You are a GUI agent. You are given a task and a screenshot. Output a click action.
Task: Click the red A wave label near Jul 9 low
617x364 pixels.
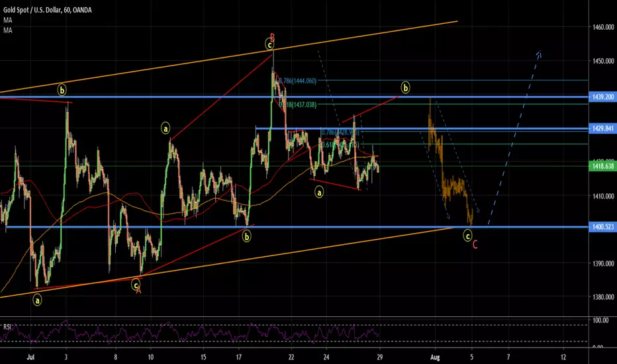point(138,291)
